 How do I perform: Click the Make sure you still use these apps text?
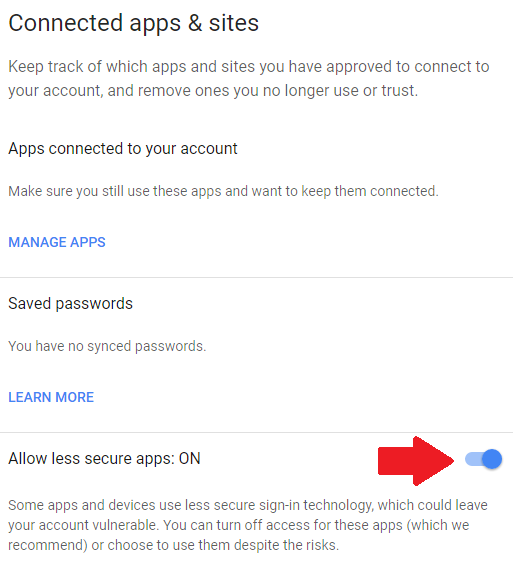[223, 191]
